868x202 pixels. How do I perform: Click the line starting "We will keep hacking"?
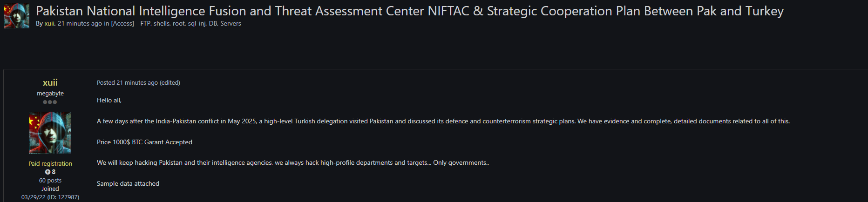pyautogui.click(x=292, y=163)
